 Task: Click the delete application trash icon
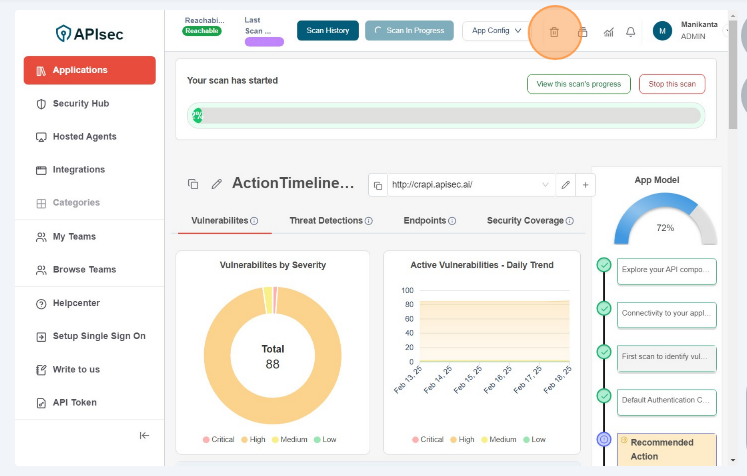pyautogui.click(x=554, y=32)
